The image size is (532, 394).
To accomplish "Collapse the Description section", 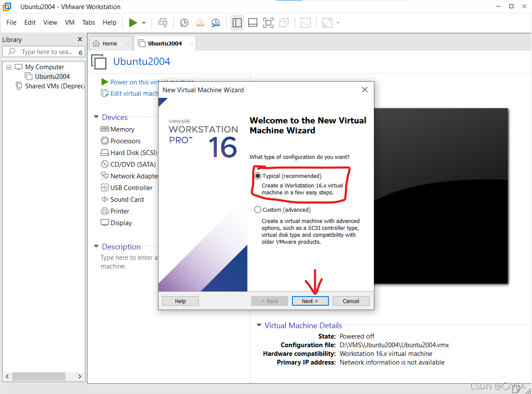I will click(x=96, y=246).
